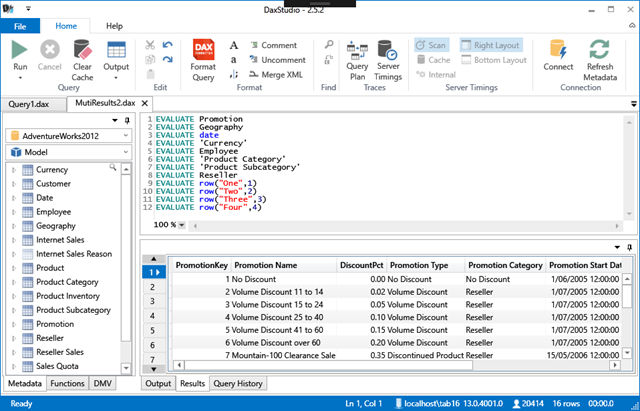Select the Reseller Sales table
Viewport: 640px width, 411px height.
(60, 352)
